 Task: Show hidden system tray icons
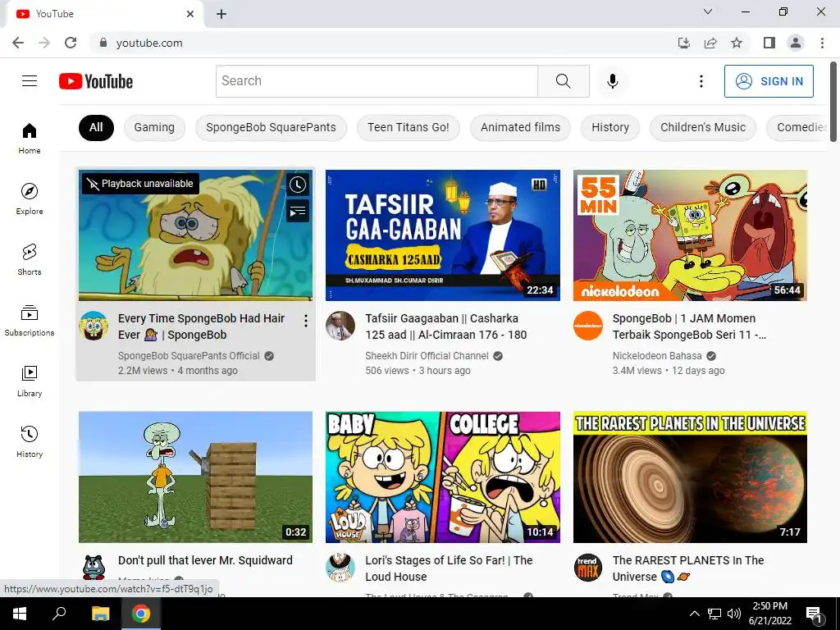[x=694, y=614]
